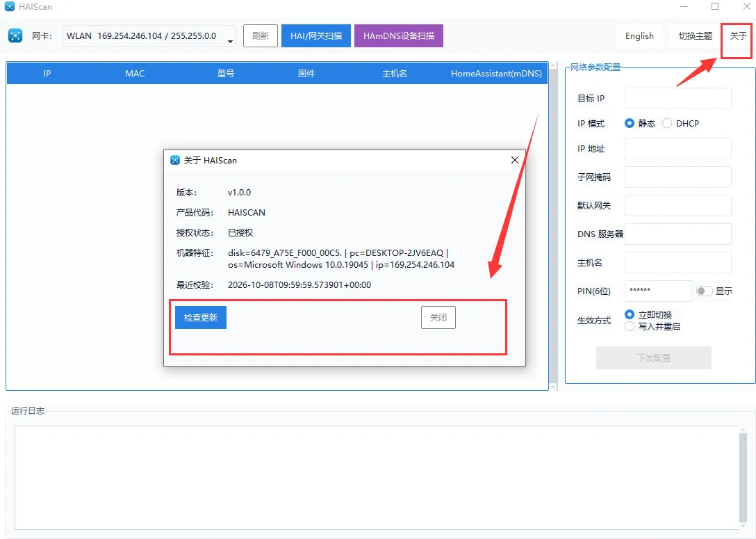Minimize the HAIScan window

pos(684,6)
